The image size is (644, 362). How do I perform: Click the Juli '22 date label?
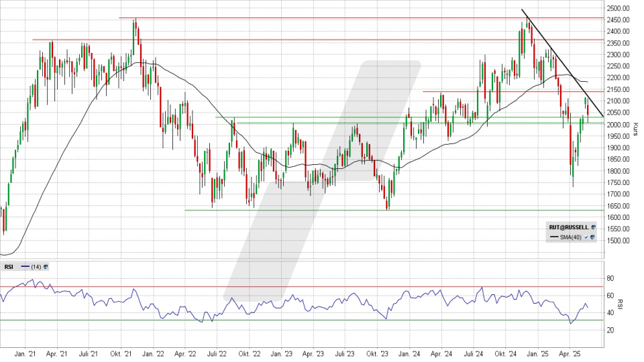(217, 354)
